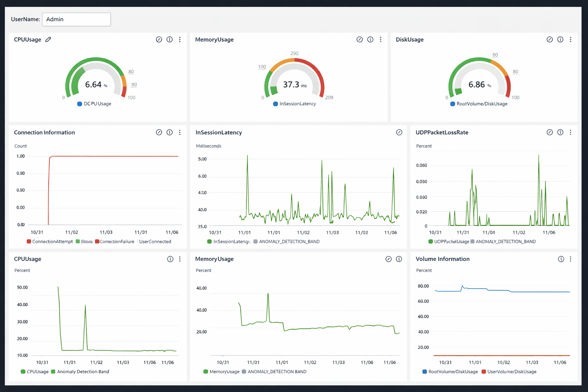The image size is (588, 392).
Task: Click the UserName: label
Action: pos(26,19)
